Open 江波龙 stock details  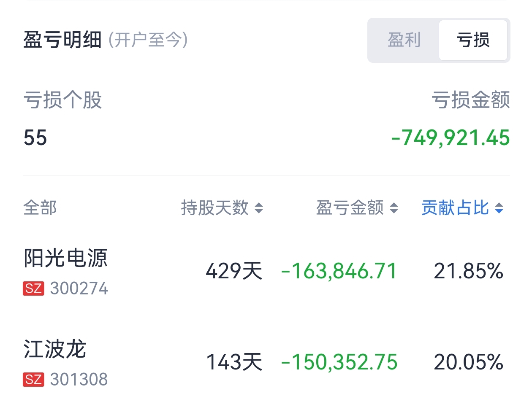tap(55, 349)
